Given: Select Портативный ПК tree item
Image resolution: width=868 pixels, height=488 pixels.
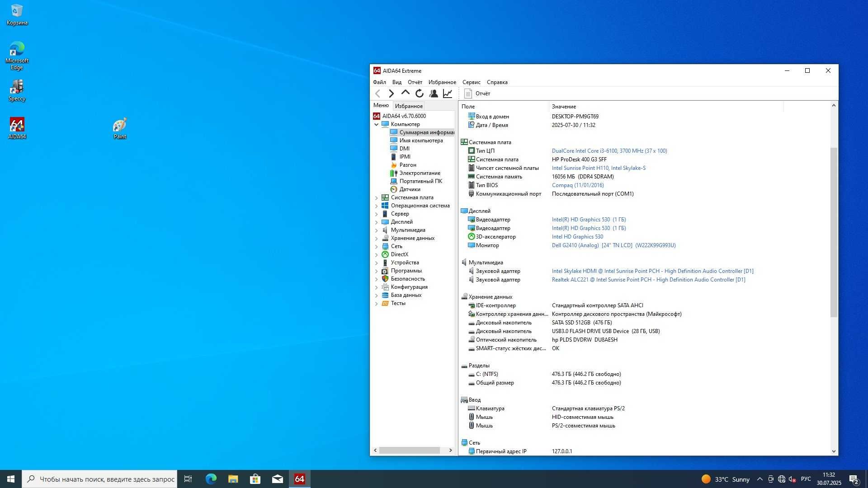Looking at the screenshot, I should pos(416,181).
